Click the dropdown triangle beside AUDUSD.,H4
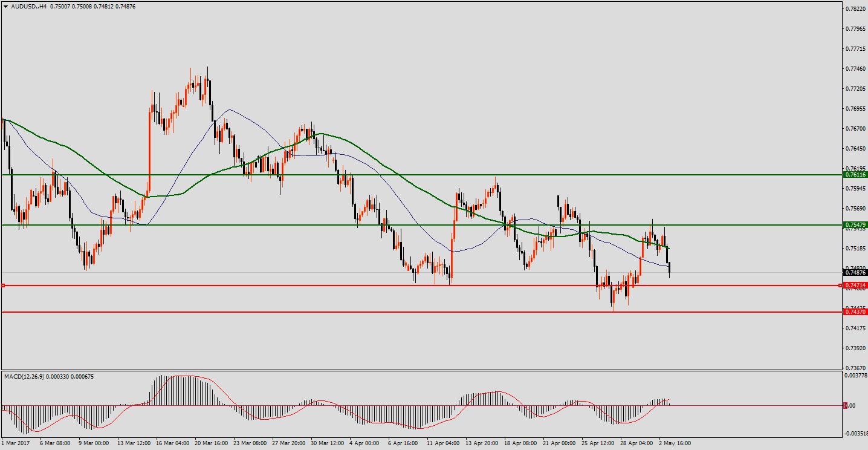This screenshot has height=450, width=868. tap(6, 7)
